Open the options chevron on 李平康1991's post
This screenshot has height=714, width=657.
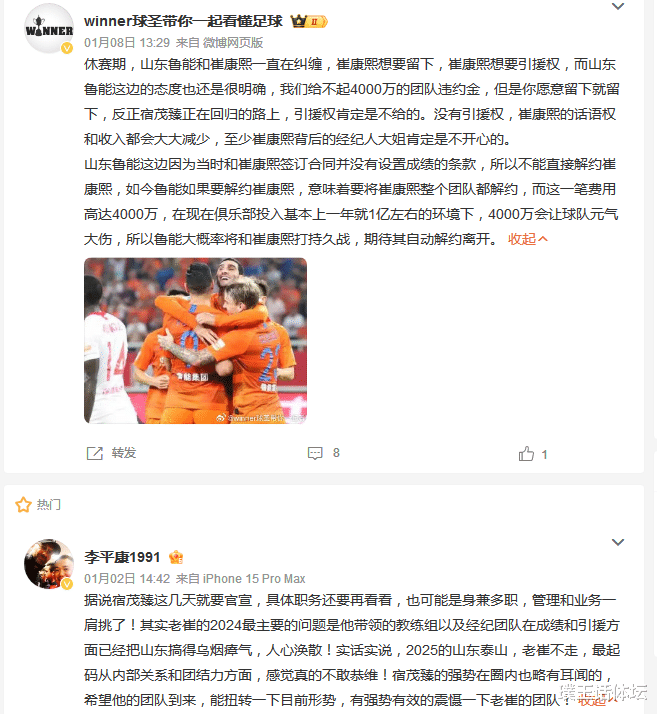pos(618,542)
